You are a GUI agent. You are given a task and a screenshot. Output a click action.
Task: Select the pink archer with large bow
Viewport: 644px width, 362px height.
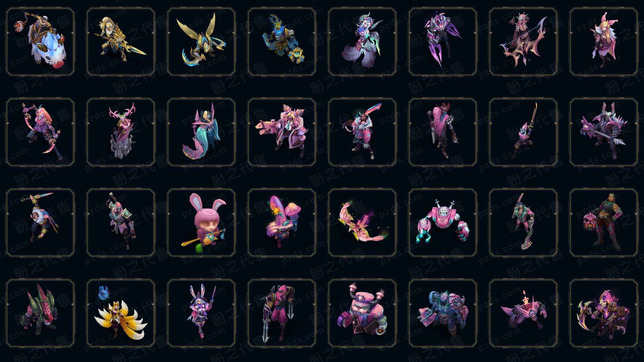[x=523, y=42]
